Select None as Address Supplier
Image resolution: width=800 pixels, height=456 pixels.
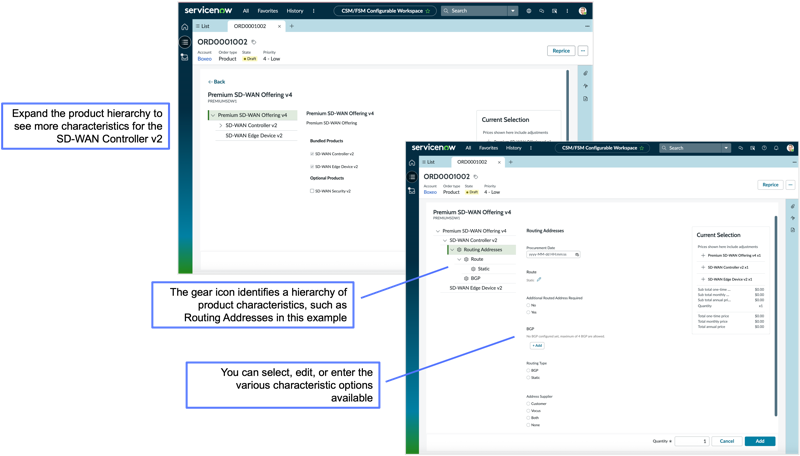(528, 425)
